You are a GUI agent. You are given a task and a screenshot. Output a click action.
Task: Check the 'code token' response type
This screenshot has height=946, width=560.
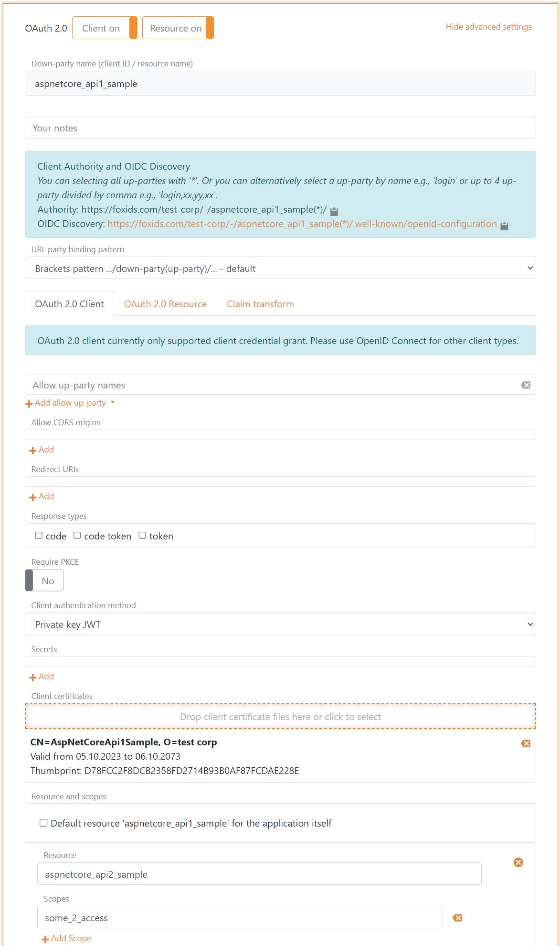click(77, 536)
